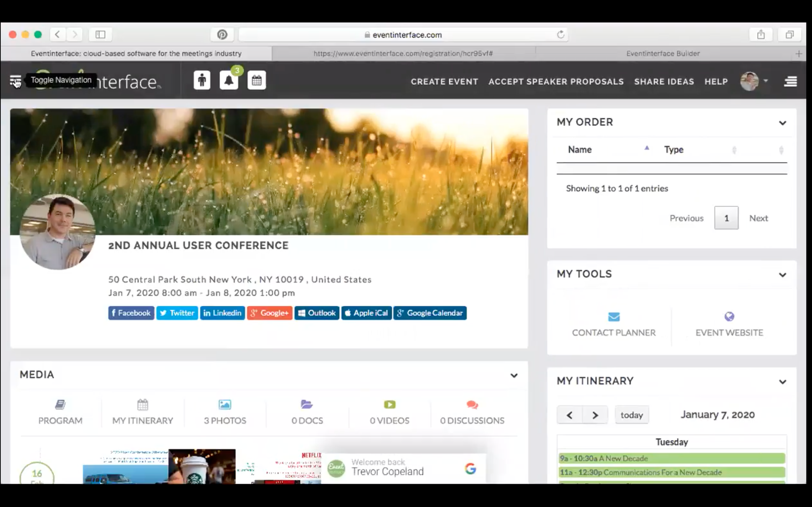Viewport: 812px width, 507px height.
Task: Collapse the My Order panel
Action: [783, 123]
